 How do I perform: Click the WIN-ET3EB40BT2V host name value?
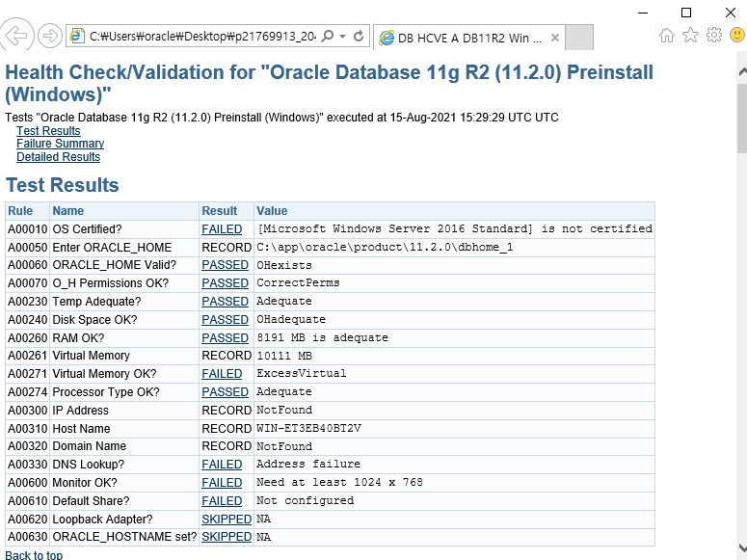[308, 428]
